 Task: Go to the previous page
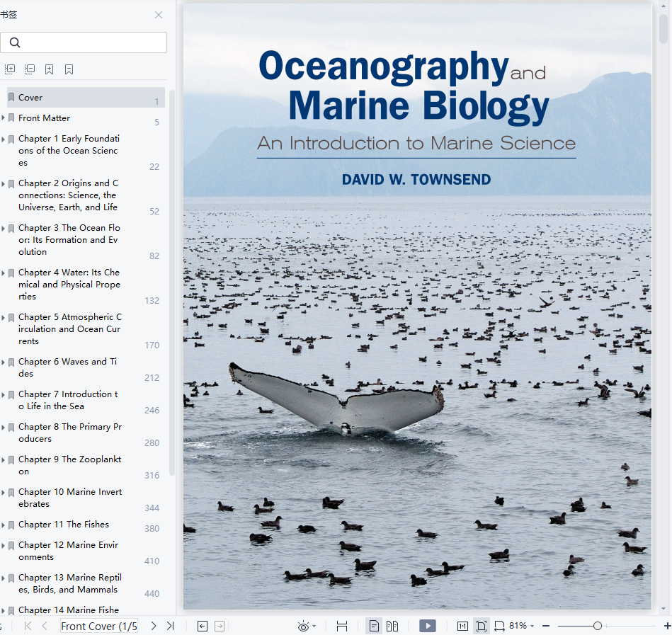(x=44, y=626)
